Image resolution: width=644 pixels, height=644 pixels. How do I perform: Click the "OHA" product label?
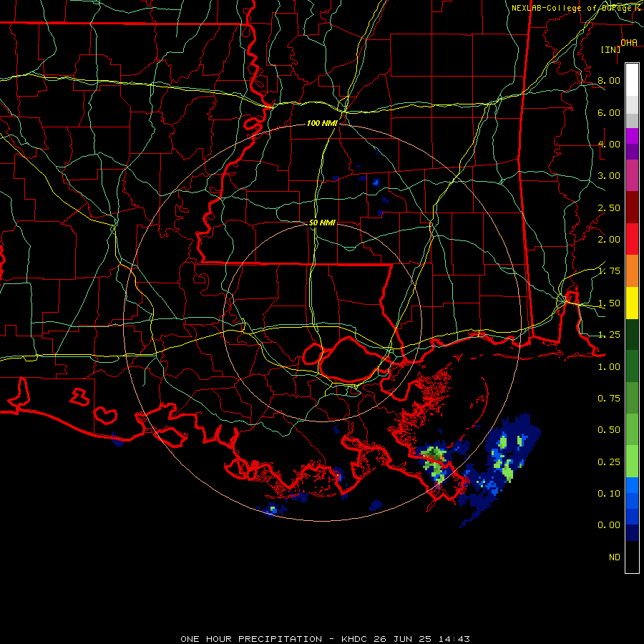[x=629, y=42]
